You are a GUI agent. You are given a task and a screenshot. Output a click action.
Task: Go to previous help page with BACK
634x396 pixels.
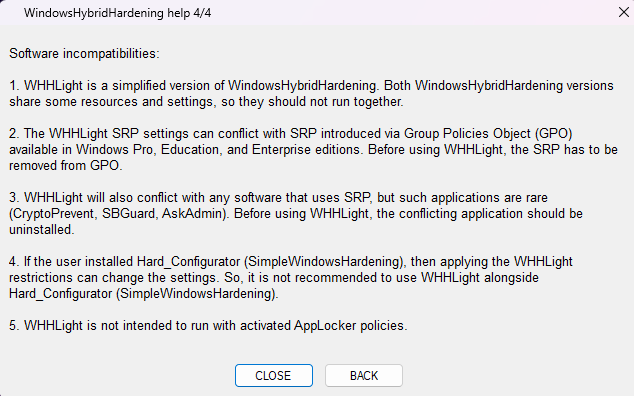pyautogui.click(x=364, y=375)
